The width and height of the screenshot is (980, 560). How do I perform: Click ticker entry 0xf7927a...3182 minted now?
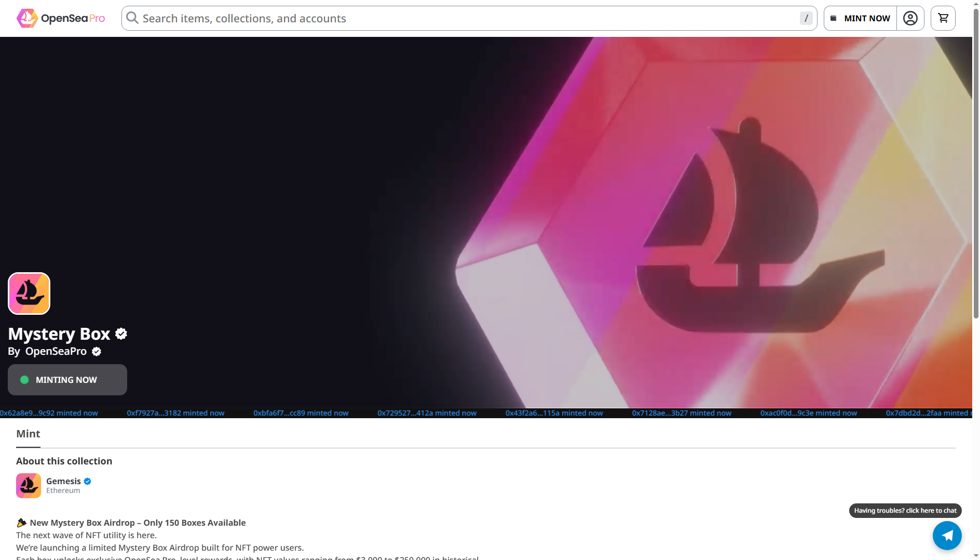pyautogui.click(x=175, y=413)
